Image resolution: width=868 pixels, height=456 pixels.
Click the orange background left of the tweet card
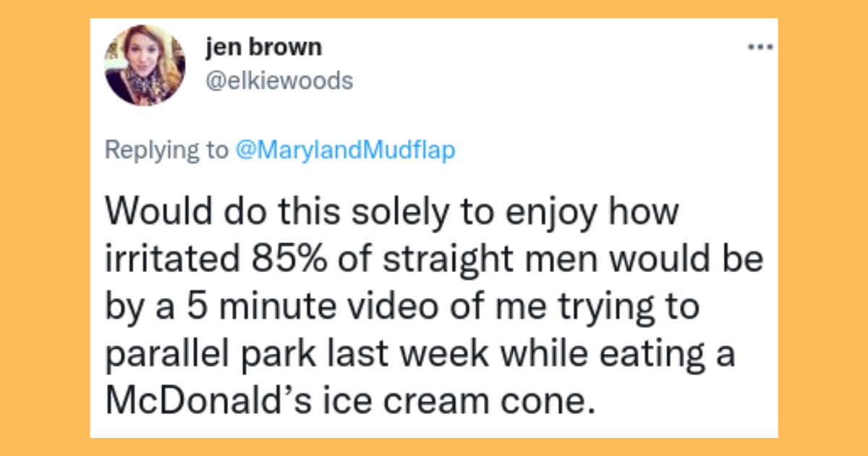[45, 228]
